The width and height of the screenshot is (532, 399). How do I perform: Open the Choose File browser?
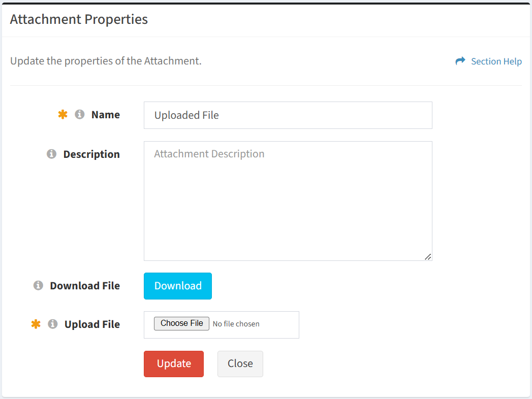(x=181, y=323)
